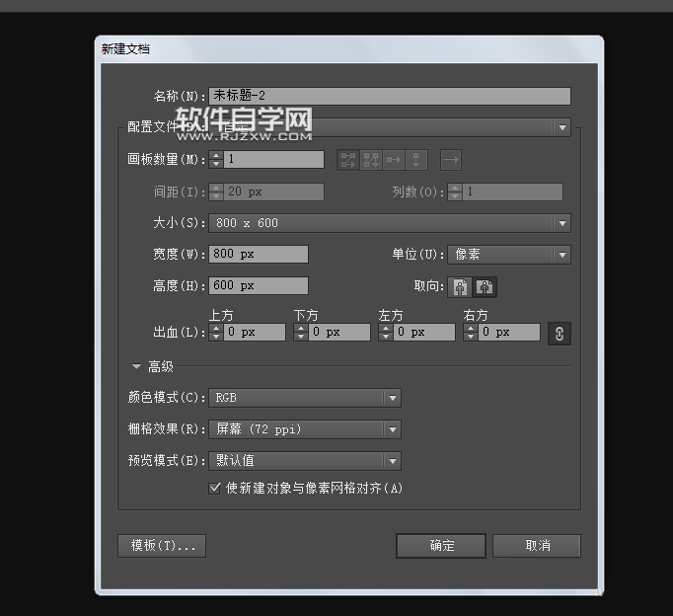Open the 预览模式 preview mode dropdown
673x616 pixels.
click(305, 461)
